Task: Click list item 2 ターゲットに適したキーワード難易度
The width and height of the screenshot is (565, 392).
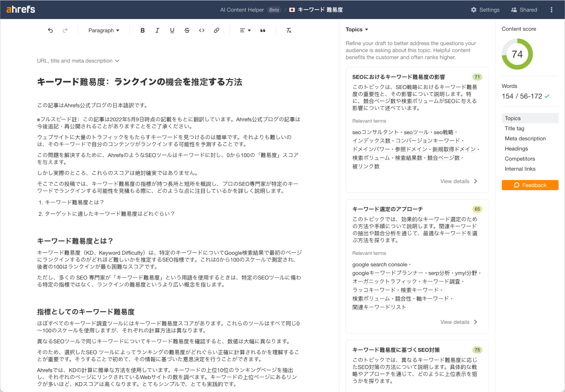Action: (110, 214)
